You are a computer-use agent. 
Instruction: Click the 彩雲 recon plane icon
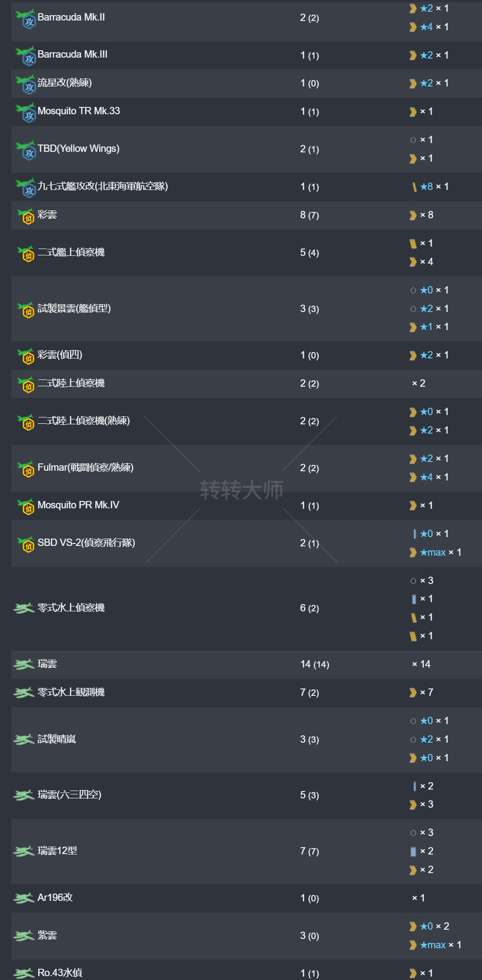(x=26, y=215)
